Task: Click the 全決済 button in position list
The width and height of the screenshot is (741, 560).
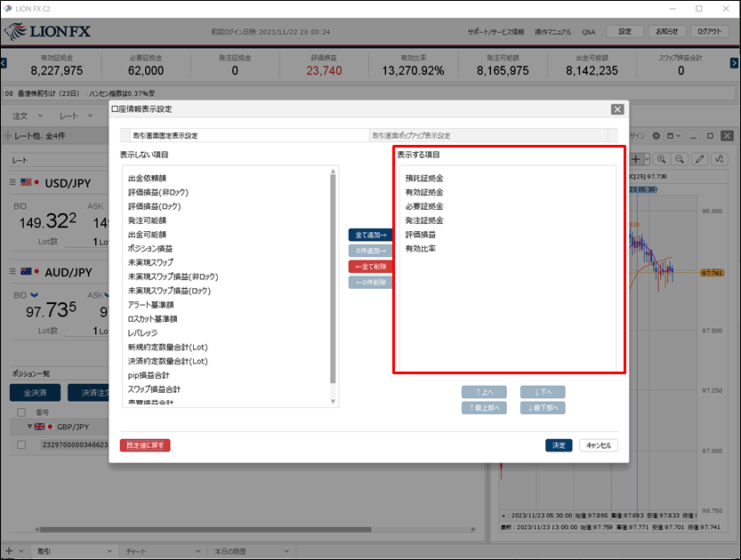Action: pos(35,393)
